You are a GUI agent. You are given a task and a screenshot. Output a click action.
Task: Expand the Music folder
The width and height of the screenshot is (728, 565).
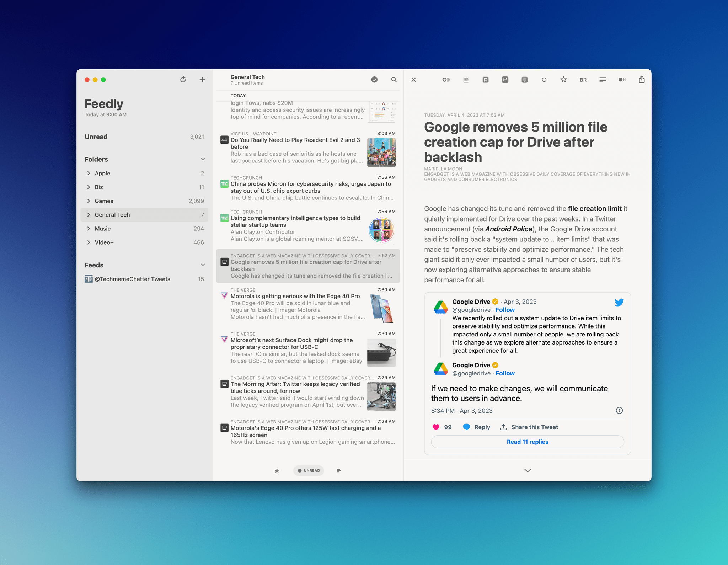tap(89, 229)
